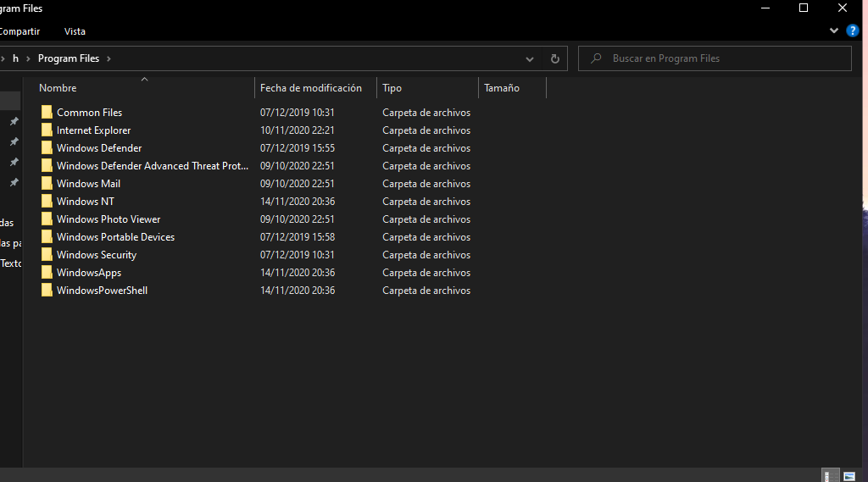The width and height of the screenshot is (868, 482).
Task: Expand the ribbon with the chevron
Action: click(834, 31)
